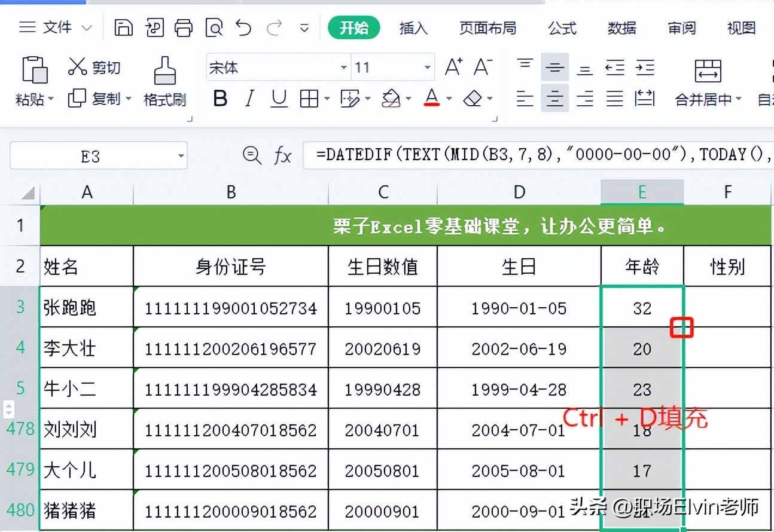Open the font name dropdown (宋体)
The width and height of the screenshot is (774, 532).
tap(344, 68)
